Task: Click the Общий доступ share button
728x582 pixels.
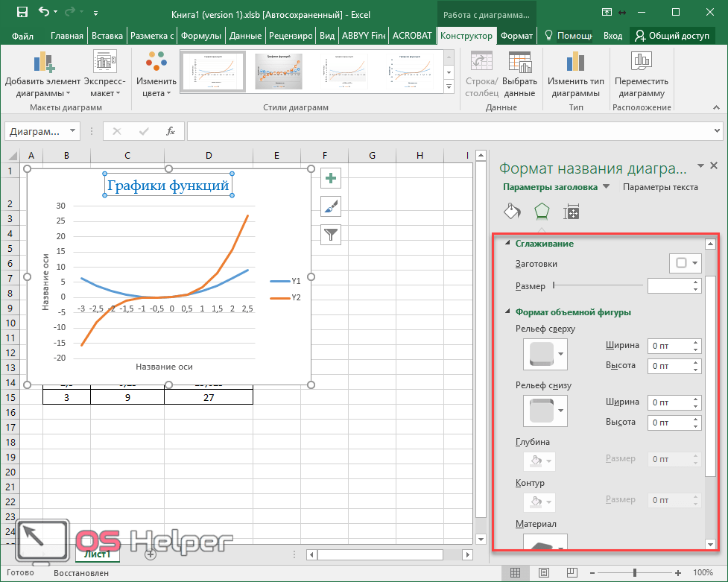Action: (x=672, y=36)
